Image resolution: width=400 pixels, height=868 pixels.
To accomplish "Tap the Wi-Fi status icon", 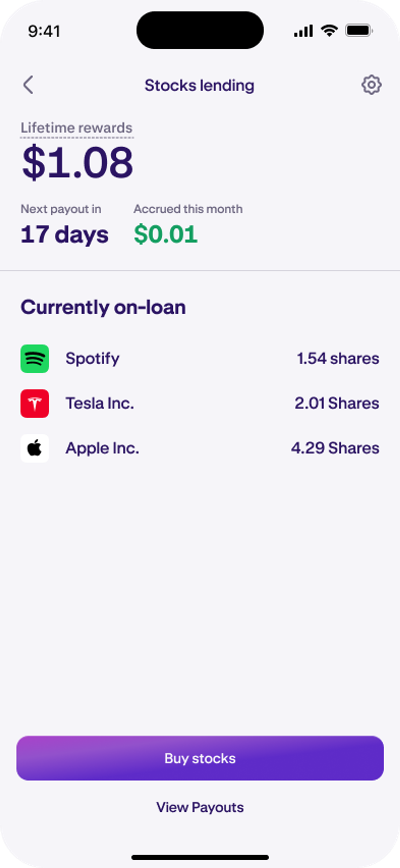I will pos(329,31).
